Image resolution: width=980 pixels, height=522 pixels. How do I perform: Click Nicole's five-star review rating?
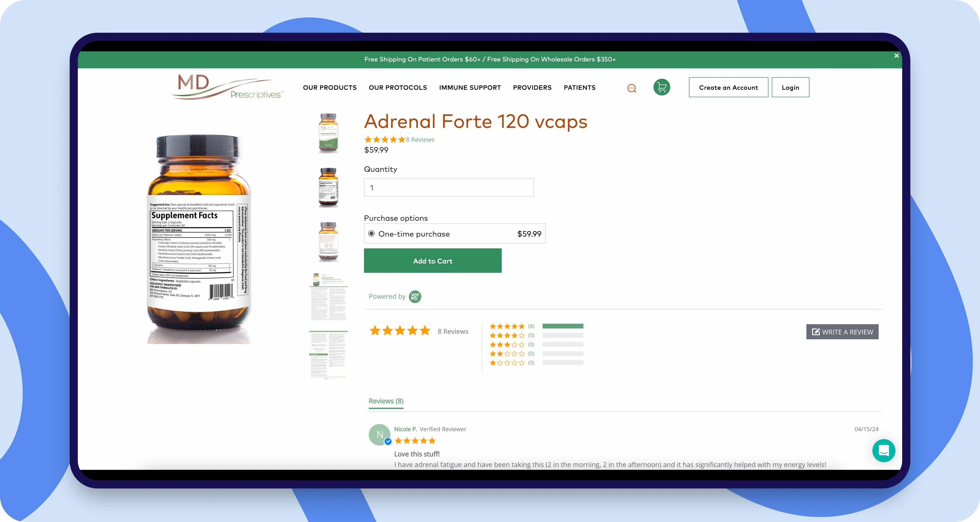click(x=415, y=441)
